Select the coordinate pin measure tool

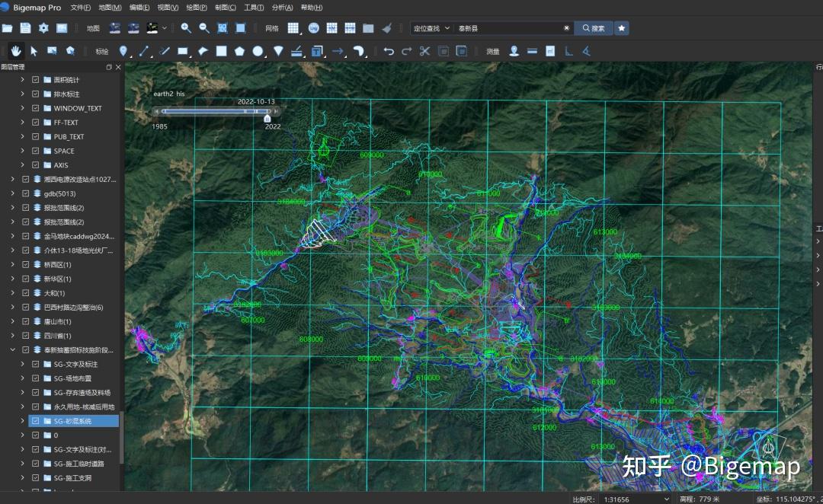pos(514,51)
